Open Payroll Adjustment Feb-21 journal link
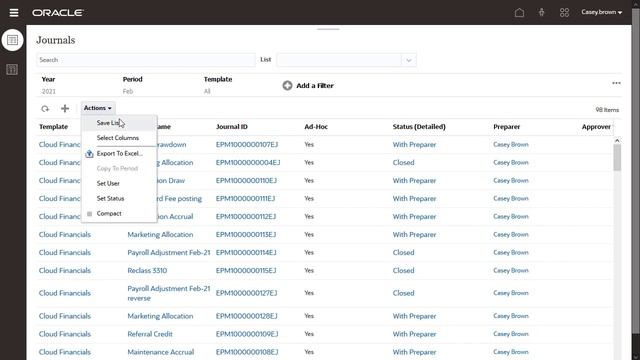The image size is (640, 360). [169, 253]
